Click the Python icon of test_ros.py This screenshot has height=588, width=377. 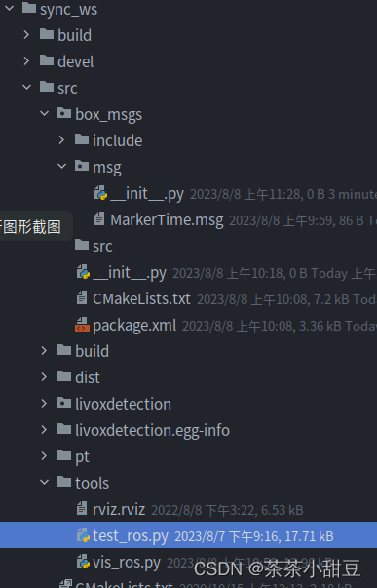(83, 535)
